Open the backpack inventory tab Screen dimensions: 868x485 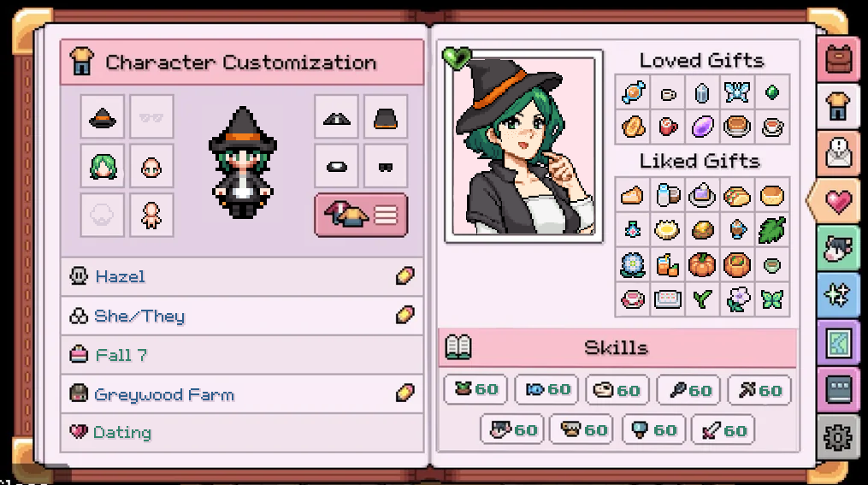(x=837, y=58)
